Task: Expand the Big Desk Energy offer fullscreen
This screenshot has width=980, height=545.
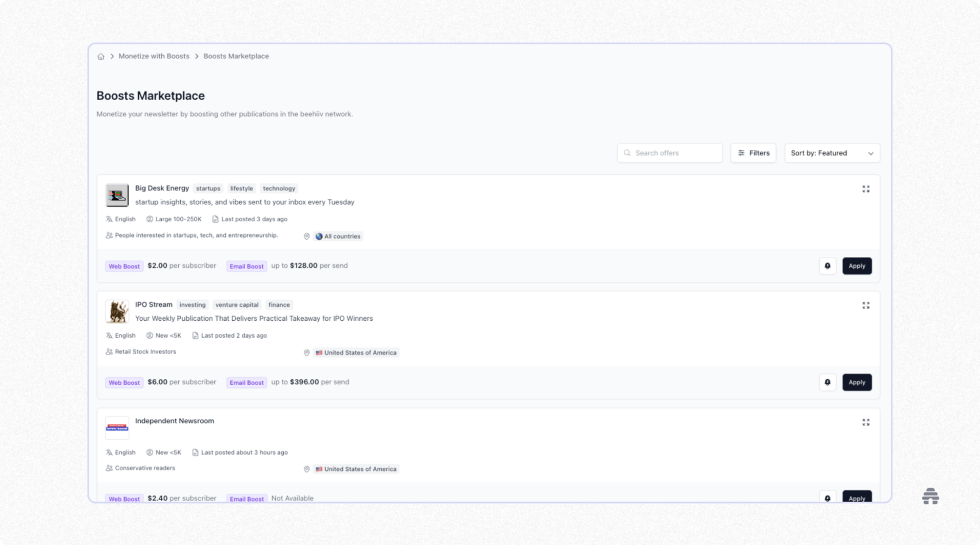Action: 866,189
